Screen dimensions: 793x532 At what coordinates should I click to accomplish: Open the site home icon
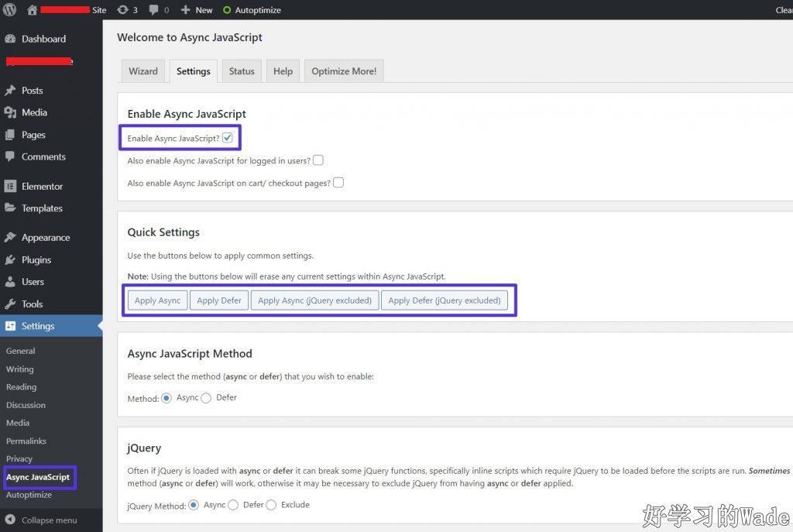[32, 9]
